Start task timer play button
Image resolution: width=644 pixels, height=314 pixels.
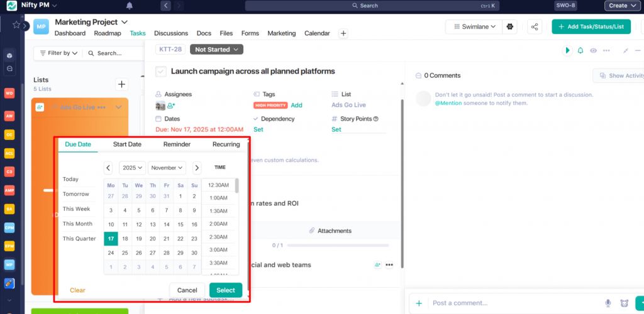click(567, 50)
